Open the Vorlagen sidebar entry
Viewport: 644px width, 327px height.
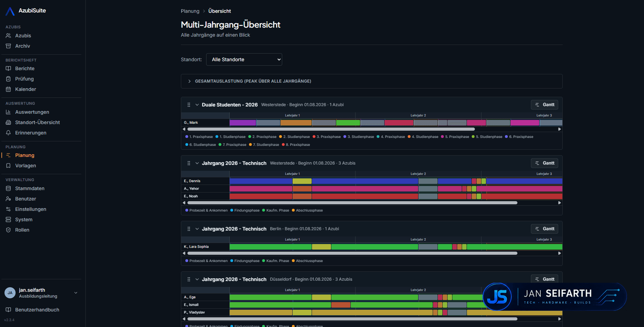pos(41,166)
